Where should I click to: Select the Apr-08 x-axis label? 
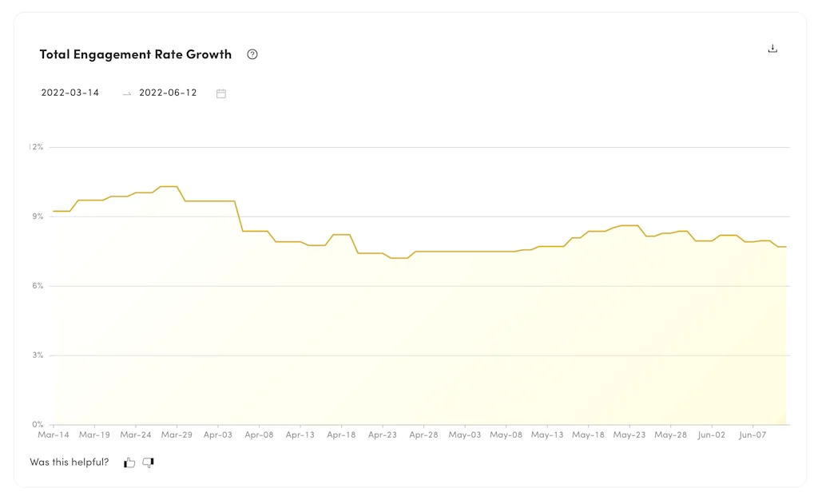(259, 435)
